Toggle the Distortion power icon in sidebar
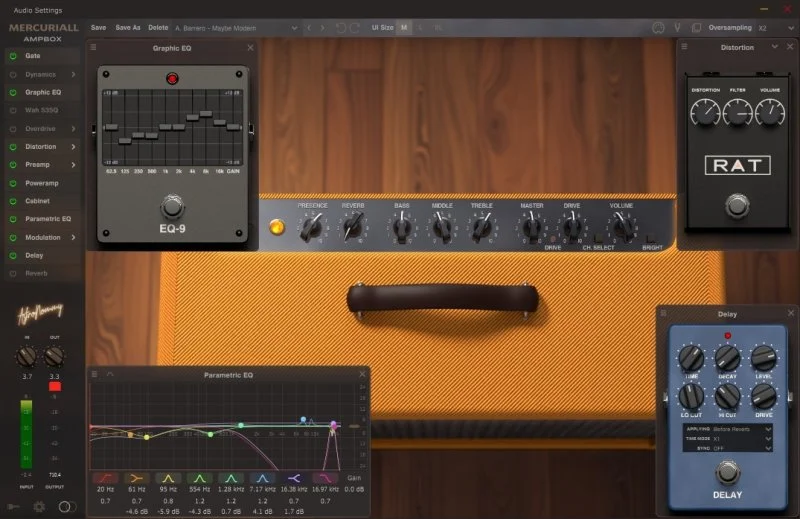The height and width of the screenshot is (519, 800). [13, 147]
